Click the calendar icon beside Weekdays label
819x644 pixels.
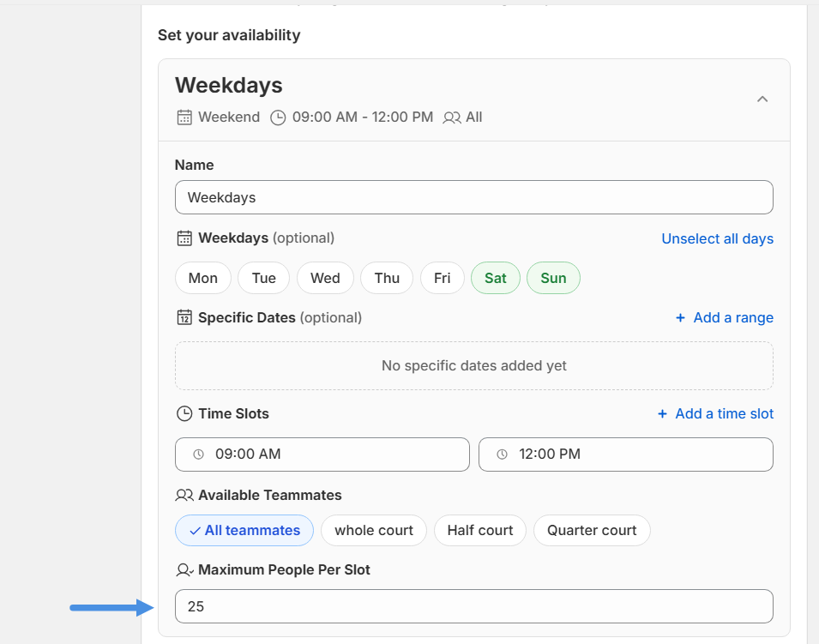point(184,238)
